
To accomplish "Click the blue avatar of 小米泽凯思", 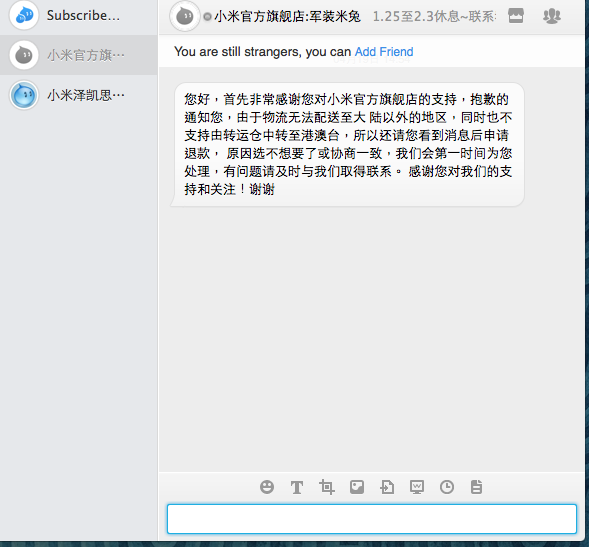I will [x=24, y=95].
